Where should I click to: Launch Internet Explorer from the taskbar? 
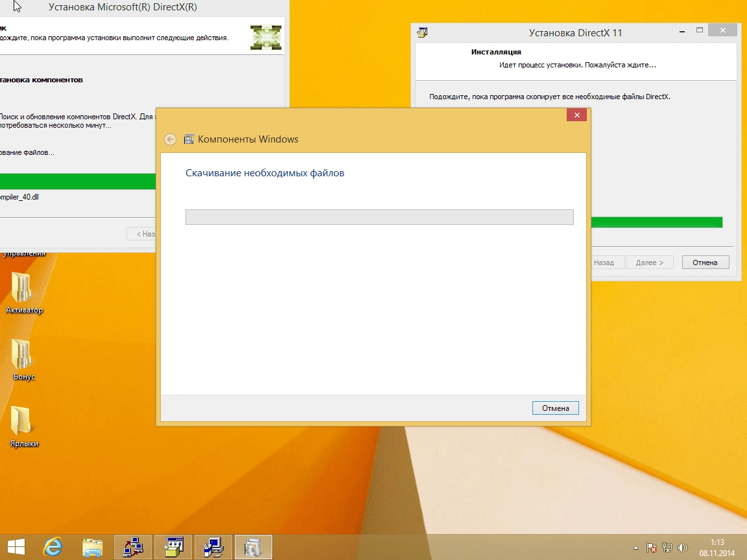pyautogui.click(x=53, y=547)
